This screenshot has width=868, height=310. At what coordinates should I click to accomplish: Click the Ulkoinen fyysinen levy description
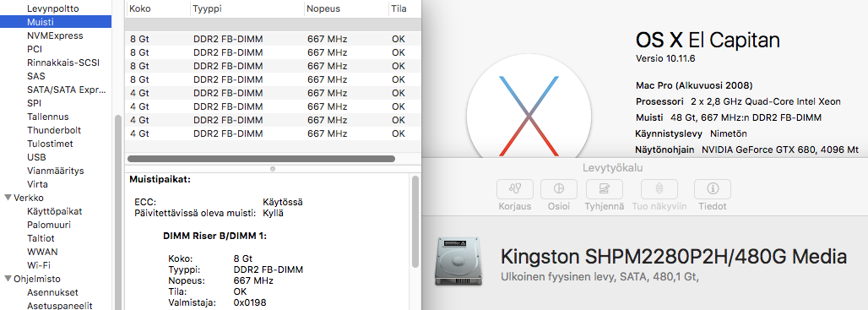coord(599,277)
